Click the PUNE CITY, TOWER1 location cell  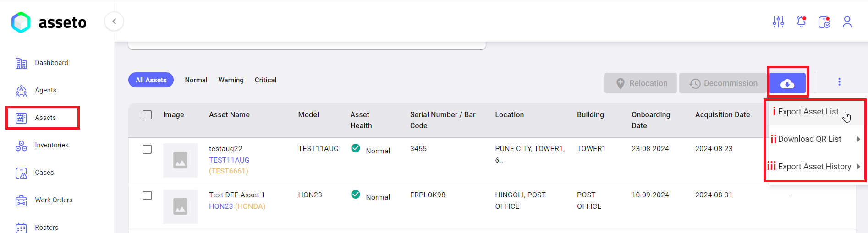(530, 154)
